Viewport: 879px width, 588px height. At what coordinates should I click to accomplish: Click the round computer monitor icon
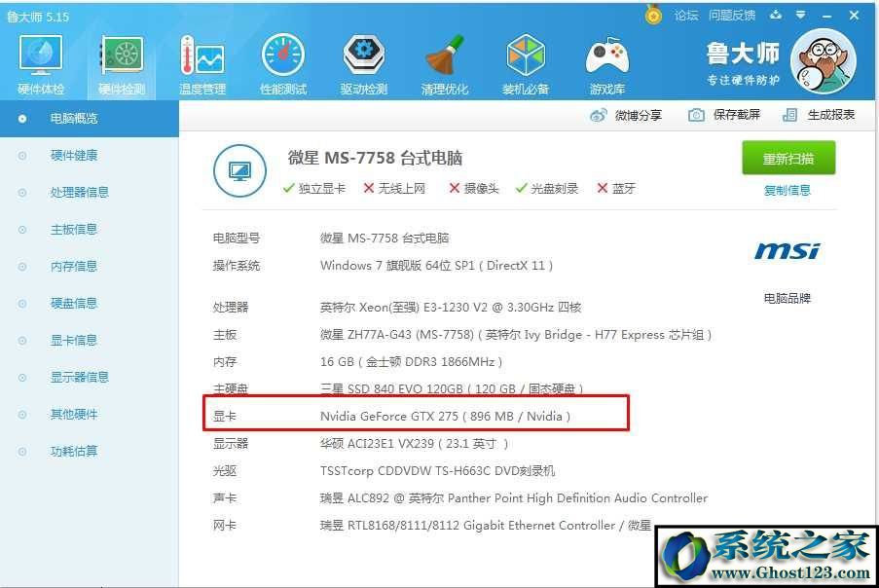239,171
